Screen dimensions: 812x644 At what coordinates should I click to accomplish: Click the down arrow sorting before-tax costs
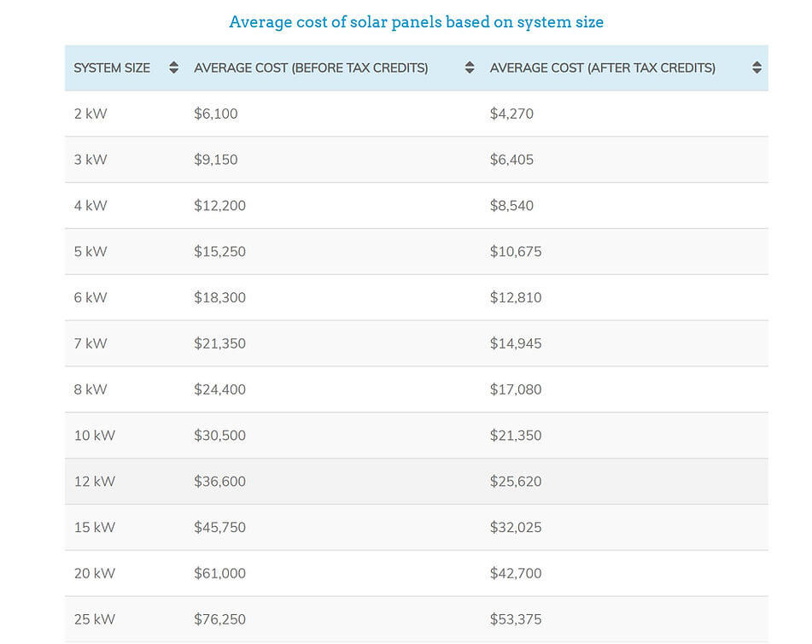click(x=469, y=72)
